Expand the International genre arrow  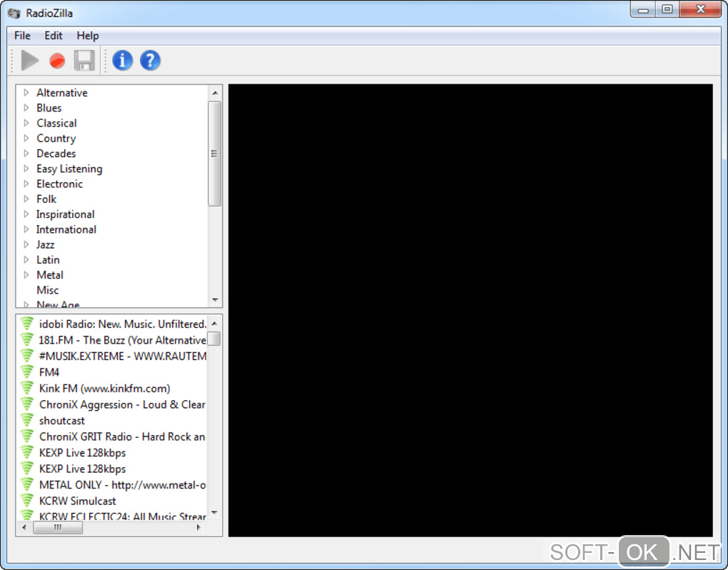coord(26,229)
